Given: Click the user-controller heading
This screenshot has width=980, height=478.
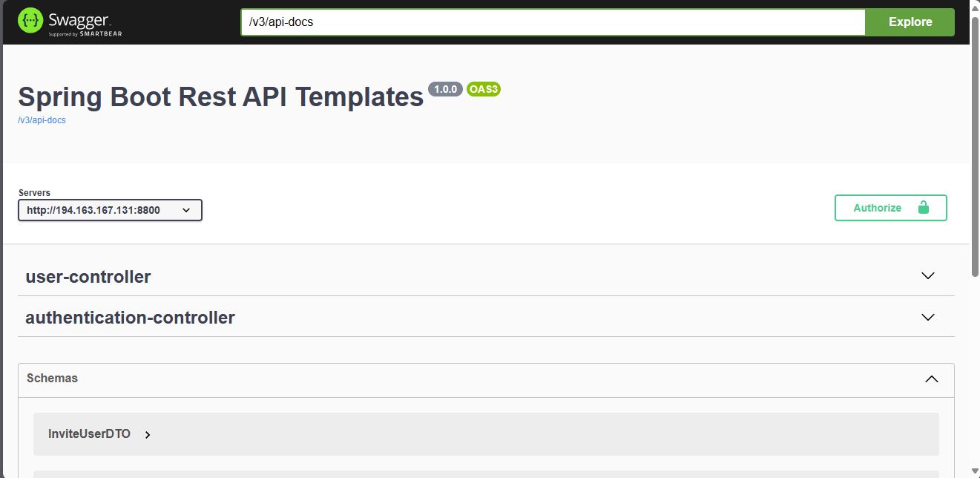Looking at the screenshot, I should pos(88,277).
